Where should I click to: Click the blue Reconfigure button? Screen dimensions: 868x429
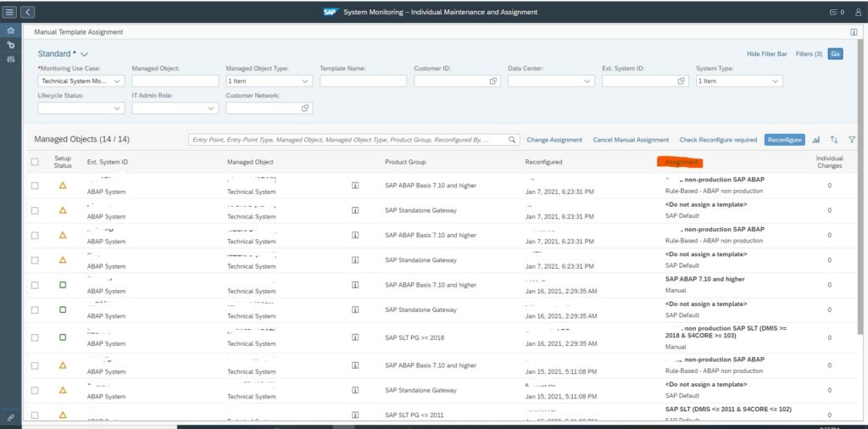[784, 140]
